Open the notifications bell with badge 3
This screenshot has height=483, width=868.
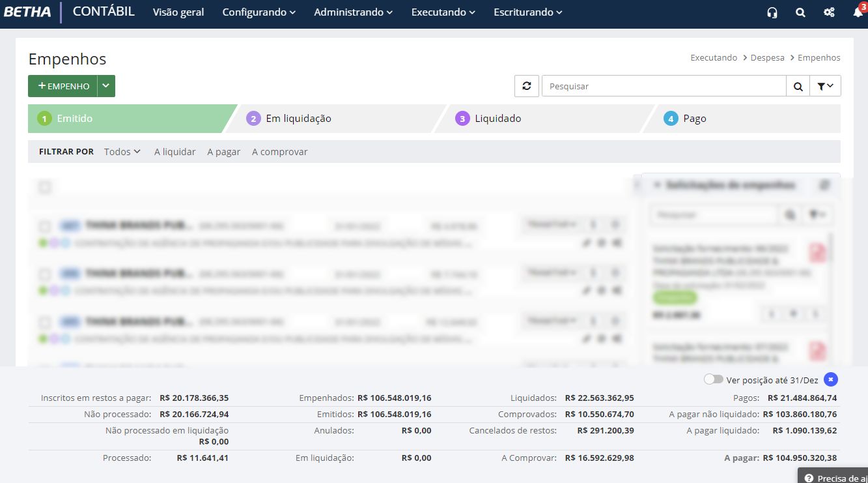click(x=858, y=11)
